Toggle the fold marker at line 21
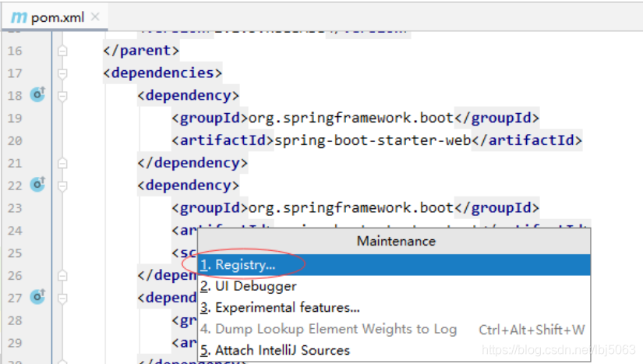Screen dimensions: 643x364 tap(62, 163)
